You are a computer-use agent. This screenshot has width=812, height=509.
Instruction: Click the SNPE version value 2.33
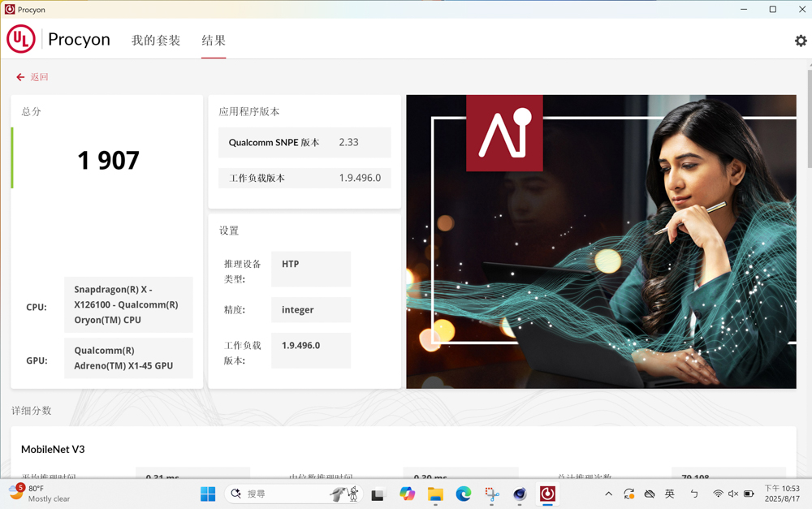pyautogui.click(x=348, y=142)
